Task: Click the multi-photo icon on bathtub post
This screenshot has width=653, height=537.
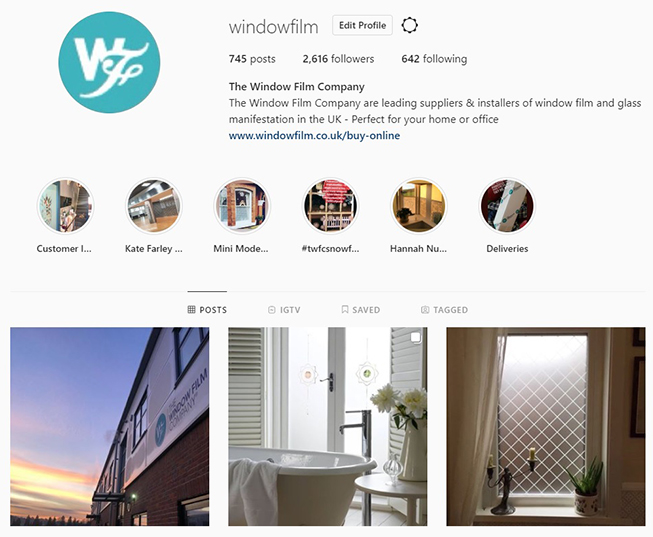Action: 416,337
